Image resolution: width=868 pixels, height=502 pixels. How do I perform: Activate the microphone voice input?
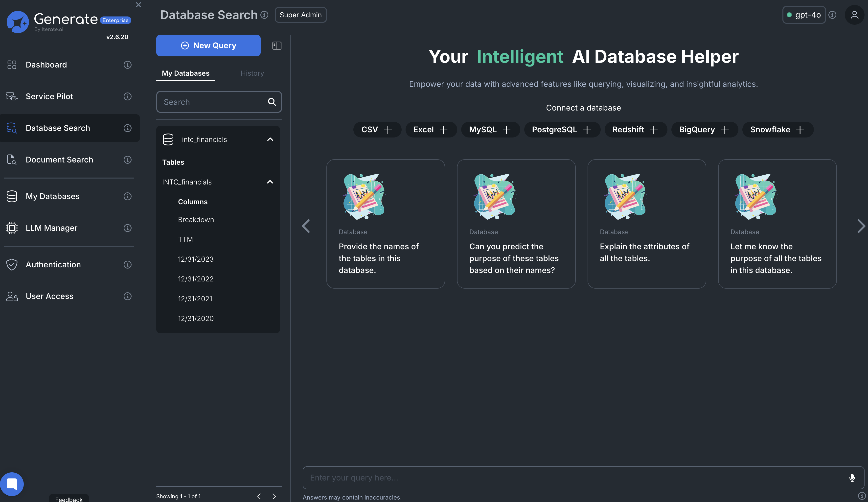[x=852, y=478]
